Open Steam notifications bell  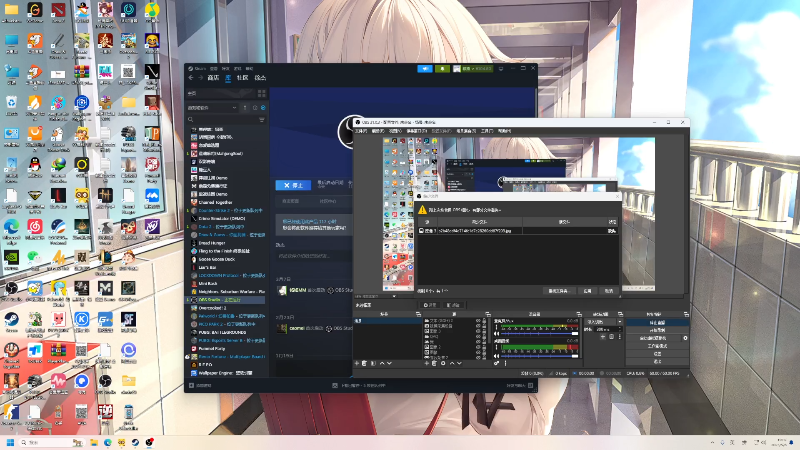point(442,69)
